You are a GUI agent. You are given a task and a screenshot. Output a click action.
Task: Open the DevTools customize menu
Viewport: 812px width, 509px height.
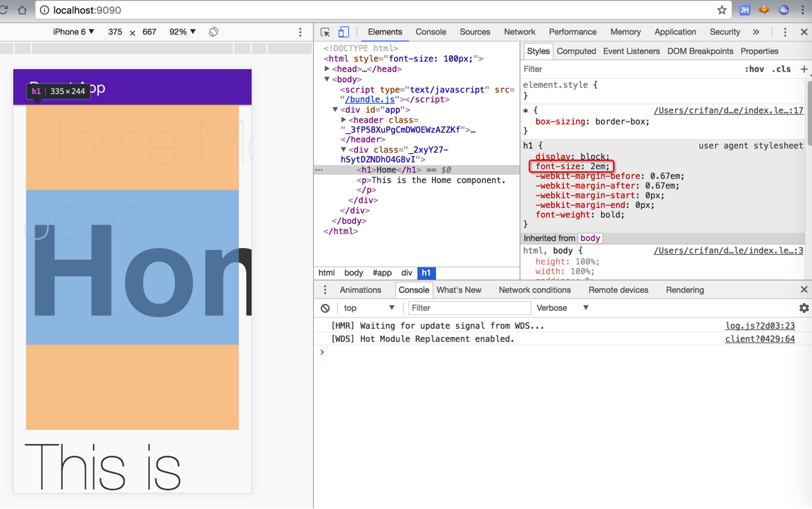click(785, 32)
